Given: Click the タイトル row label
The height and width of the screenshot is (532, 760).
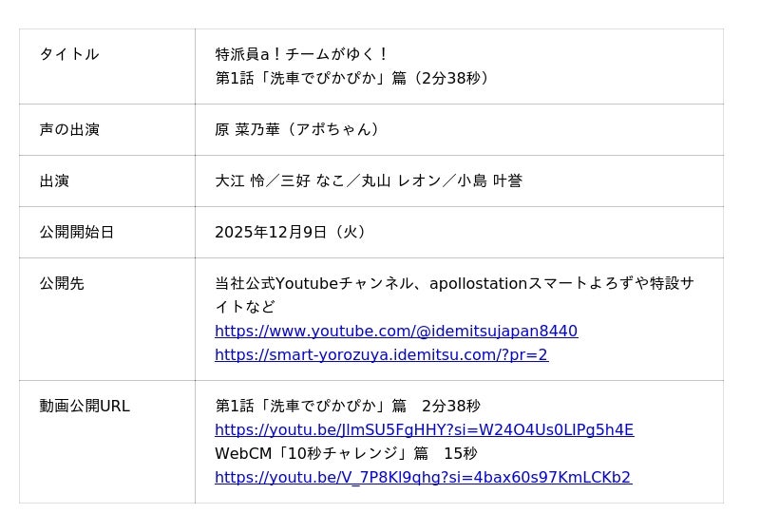Looking at the screenshot, I should coord(68,54).
